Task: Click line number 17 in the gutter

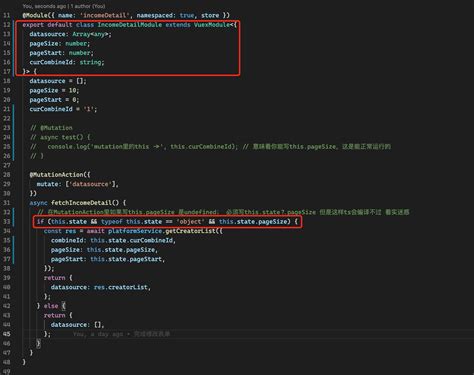Action: click(7, 72)
